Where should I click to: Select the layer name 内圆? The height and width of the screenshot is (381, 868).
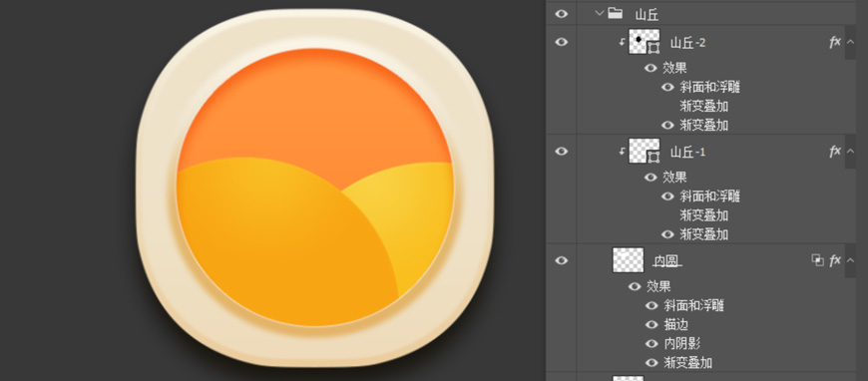(667, 261)
